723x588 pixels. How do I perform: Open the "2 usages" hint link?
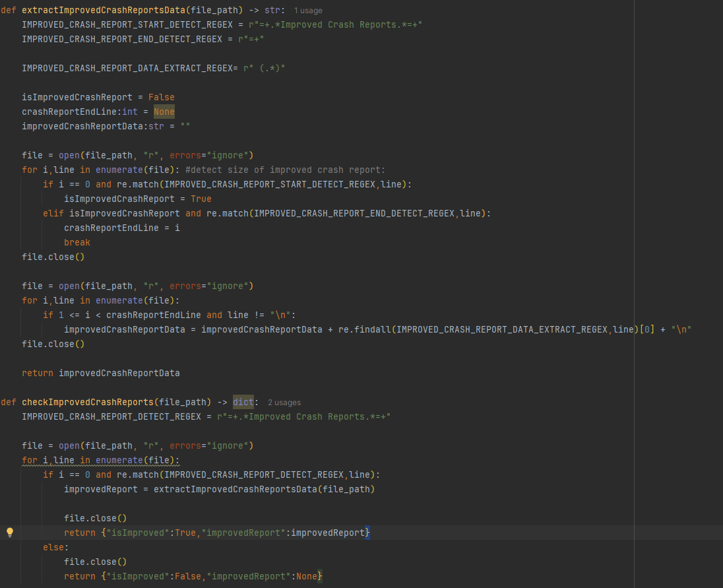point(284,403)
